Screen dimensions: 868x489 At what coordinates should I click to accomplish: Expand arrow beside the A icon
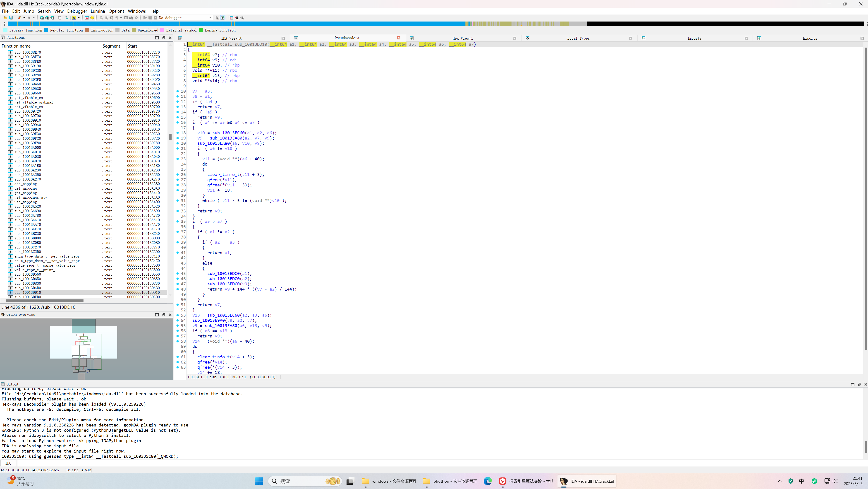click(x=79, y=18)
